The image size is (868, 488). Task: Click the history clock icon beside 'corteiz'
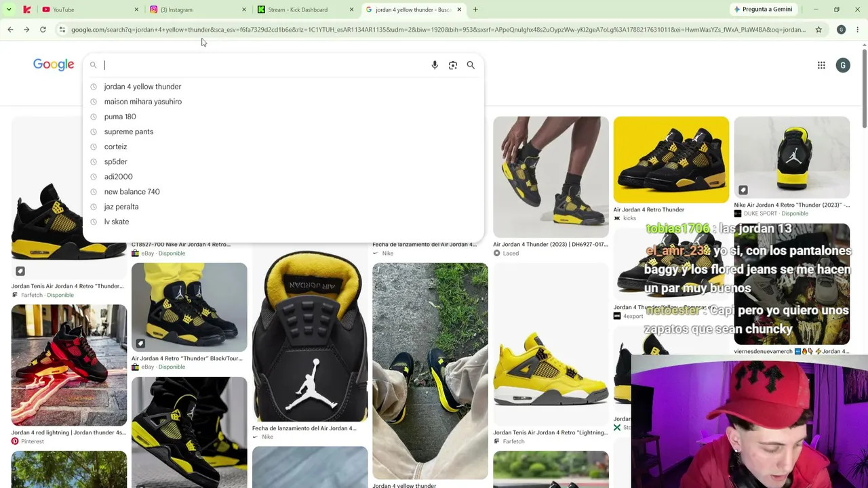[x=94, y=146]
